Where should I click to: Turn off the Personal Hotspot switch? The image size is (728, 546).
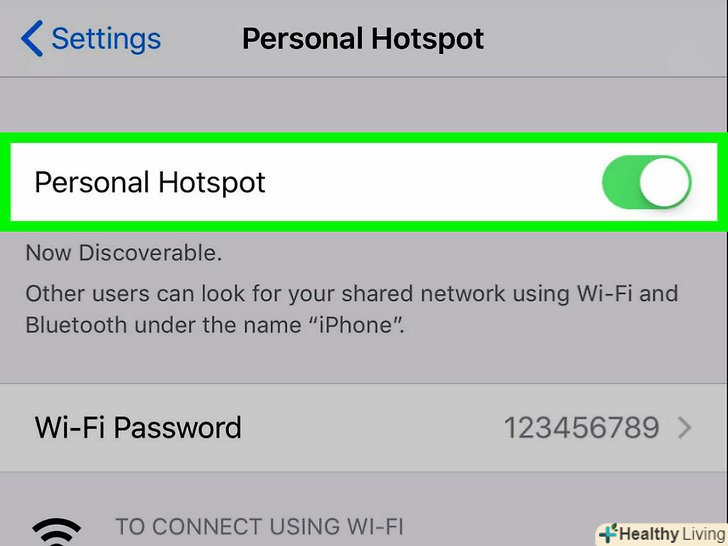pyautogui.click(x=646, y=182)
